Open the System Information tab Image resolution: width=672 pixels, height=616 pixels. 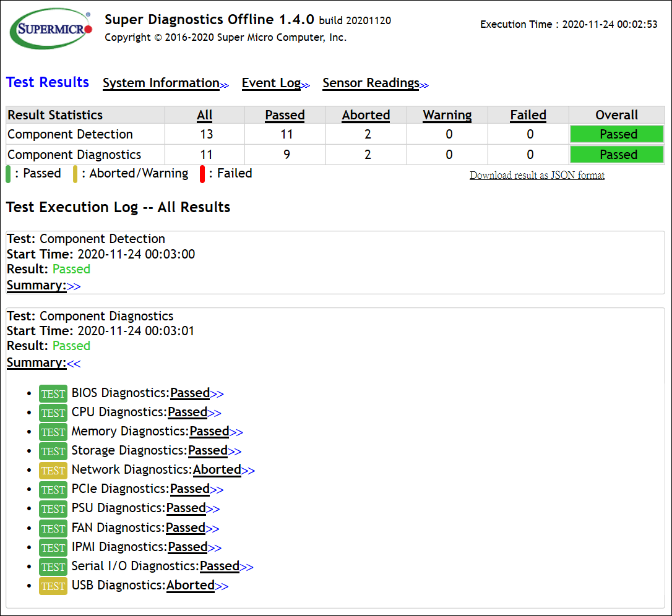point(165,83)
